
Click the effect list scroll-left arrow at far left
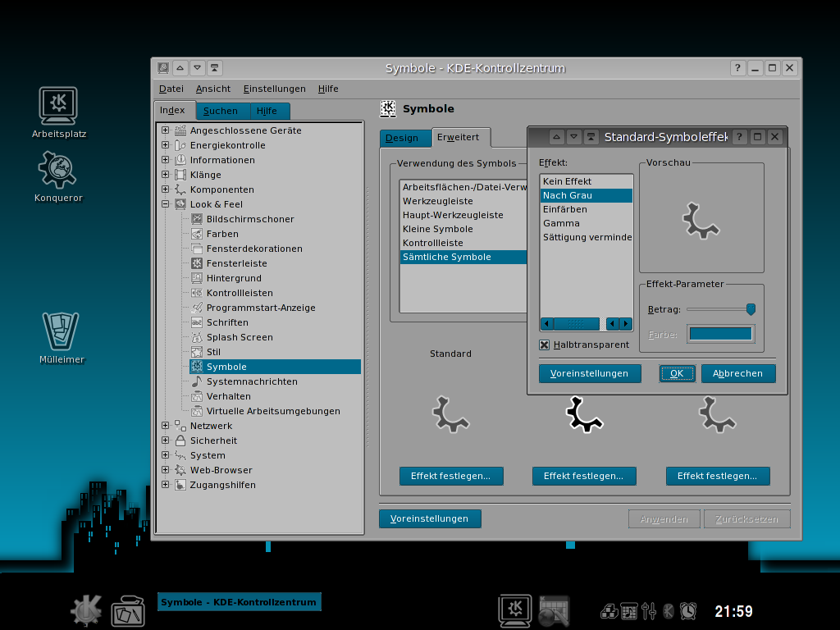click(546, 323)
